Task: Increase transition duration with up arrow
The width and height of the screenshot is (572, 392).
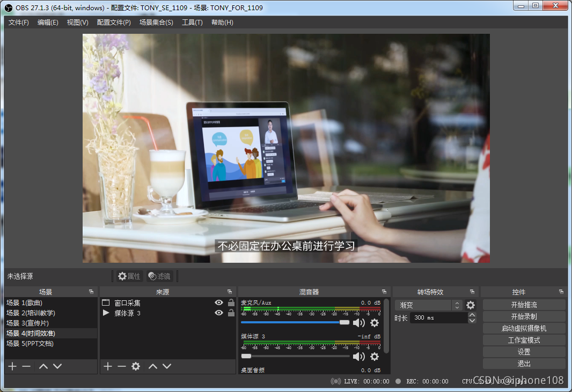Action: click(x=472, y=315)
